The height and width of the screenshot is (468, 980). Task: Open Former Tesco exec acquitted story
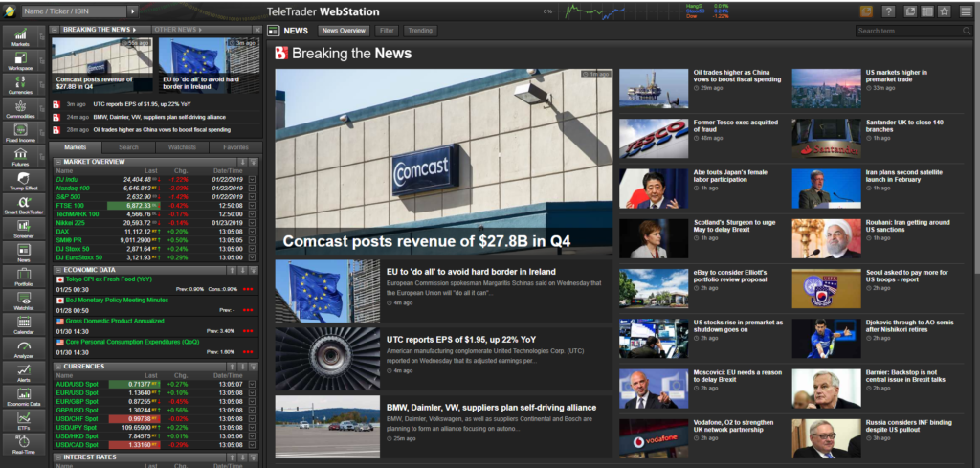tap(736, 126)
